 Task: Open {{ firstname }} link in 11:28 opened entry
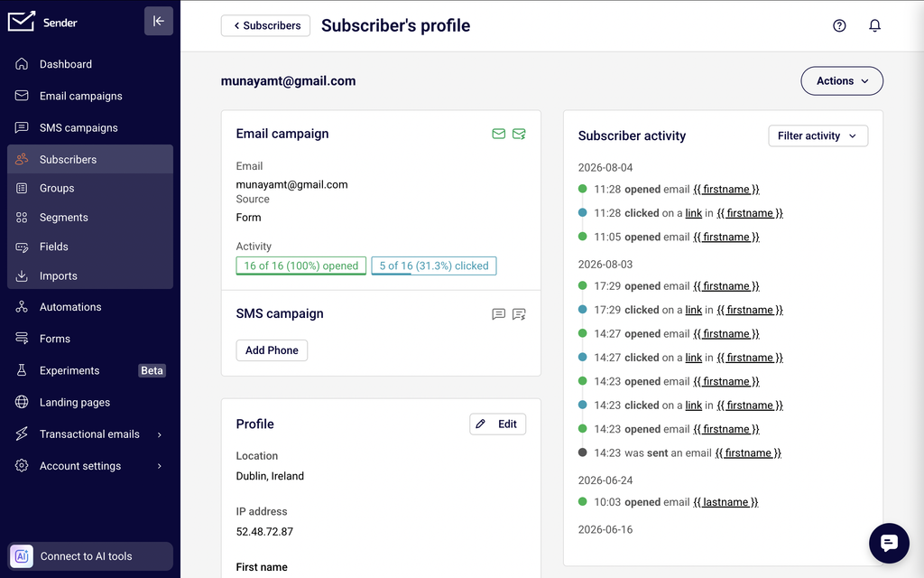pyautogui.click(x=726, y=190)
